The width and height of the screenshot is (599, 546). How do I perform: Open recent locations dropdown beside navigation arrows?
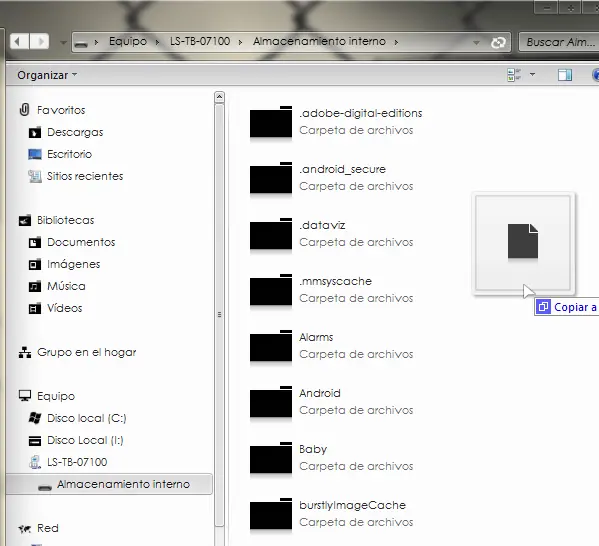(x=63, y=42)
